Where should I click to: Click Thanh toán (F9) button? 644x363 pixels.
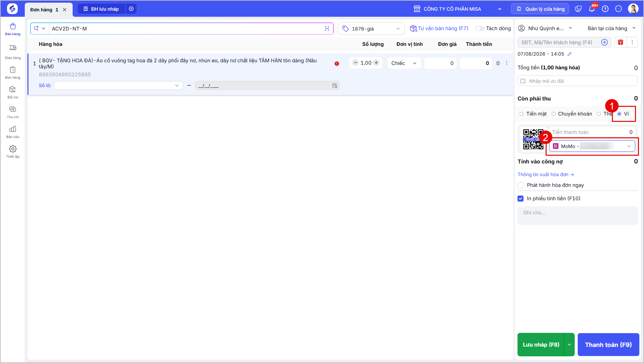(x=608, y=345)
